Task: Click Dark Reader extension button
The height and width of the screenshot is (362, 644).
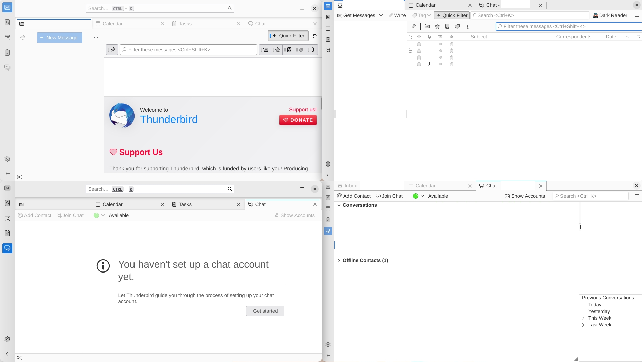Action: [610, 15]
